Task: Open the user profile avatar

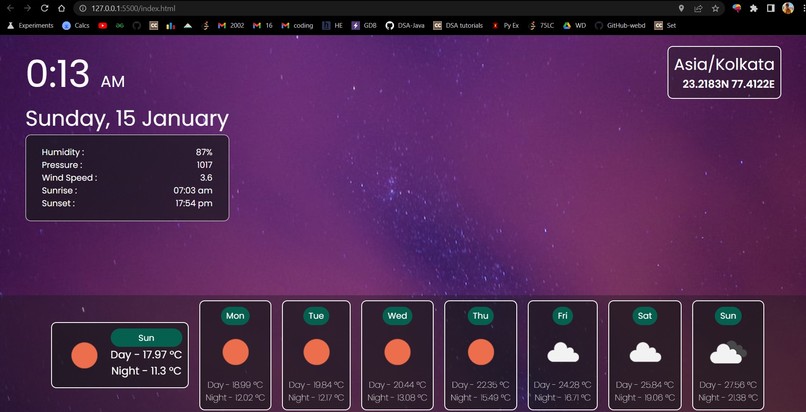Action: 787,8
